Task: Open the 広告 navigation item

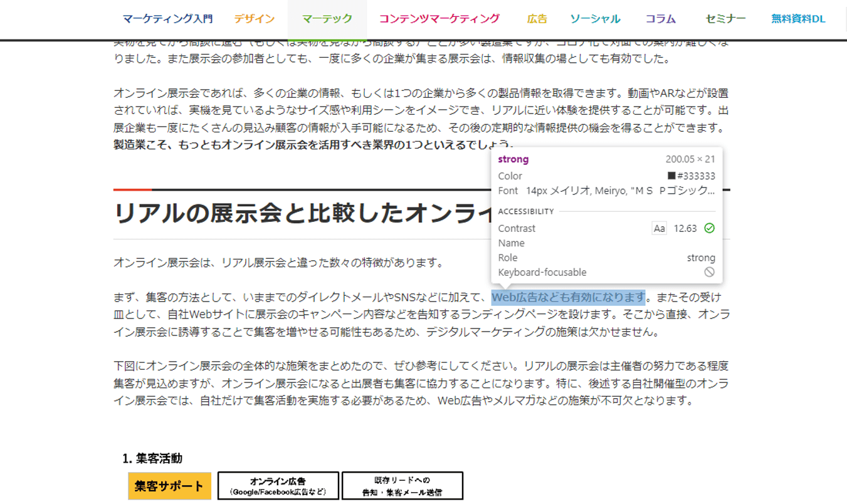Action: point(537,19)
